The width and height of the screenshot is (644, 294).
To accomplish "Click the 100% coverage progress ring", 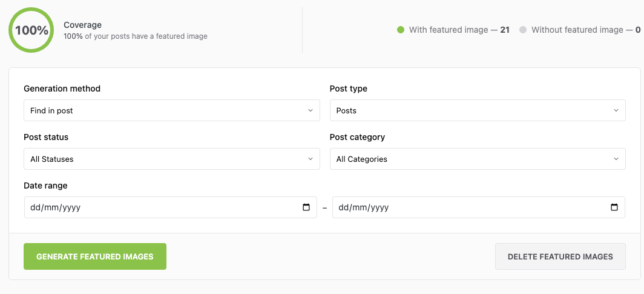I will click(x=31, y=30).
